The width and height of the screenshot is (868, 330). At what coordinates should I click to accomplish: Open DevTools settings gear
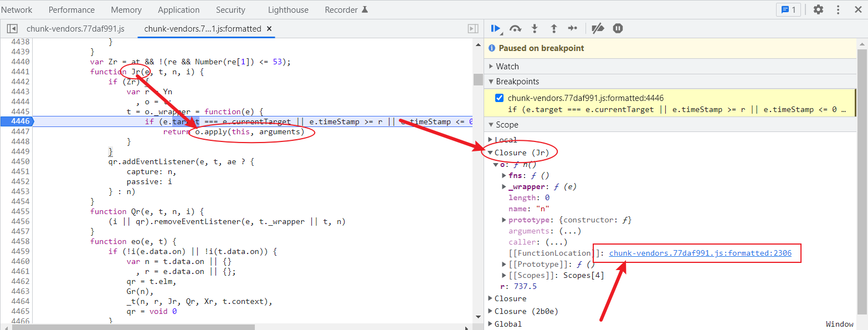[818, 9]
